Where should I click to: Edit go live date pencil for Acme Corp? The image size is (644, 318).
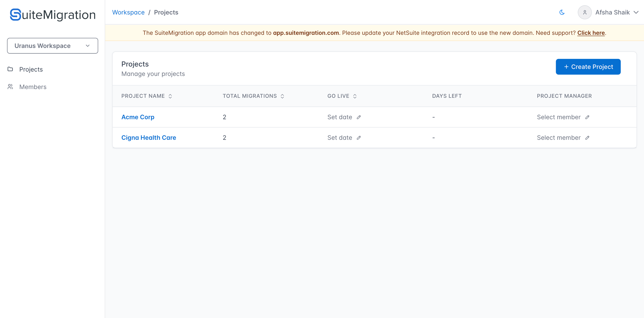(x=359, y=117)
